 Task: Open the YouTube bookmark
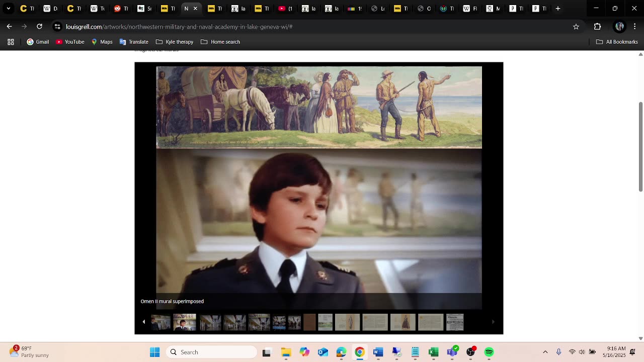pyautogui.click(x=70, y=42)
